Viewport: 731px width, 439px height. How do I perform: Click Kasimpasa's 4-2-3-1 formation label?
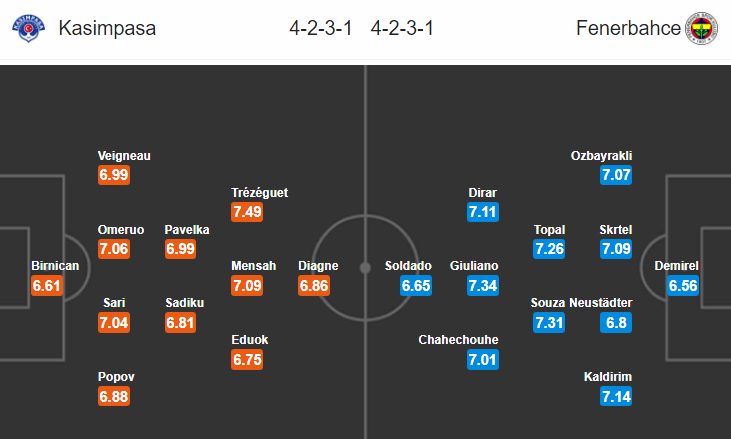pyautogui.click(x=321, y=28)
